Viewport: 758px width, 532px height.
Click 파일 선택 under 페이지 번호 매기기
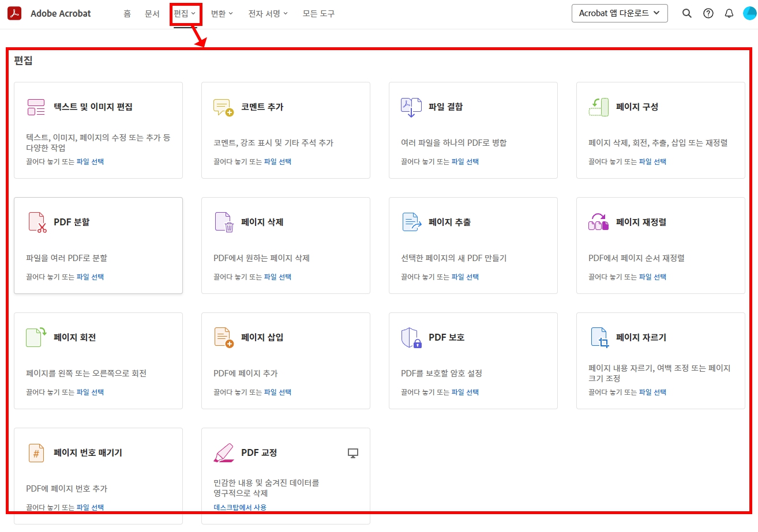[91, 507]
